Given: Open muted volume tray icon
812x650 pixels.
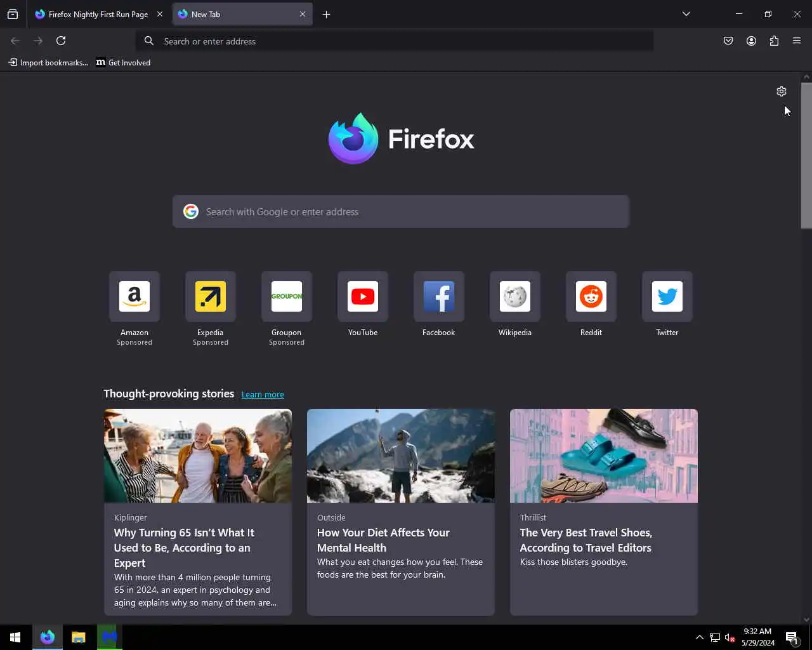Looking at the screenshot, I should click(x=730, y=637).
